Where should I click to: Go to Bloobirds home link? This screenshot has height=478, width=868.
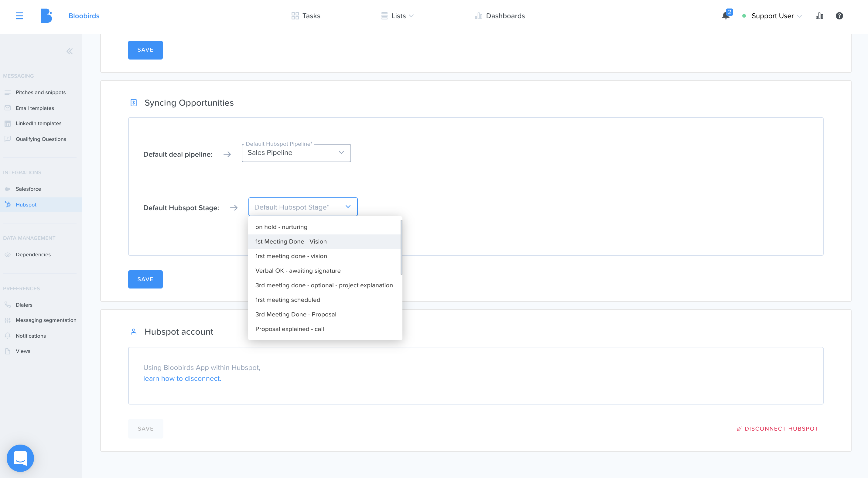click(x=84, y=16)
